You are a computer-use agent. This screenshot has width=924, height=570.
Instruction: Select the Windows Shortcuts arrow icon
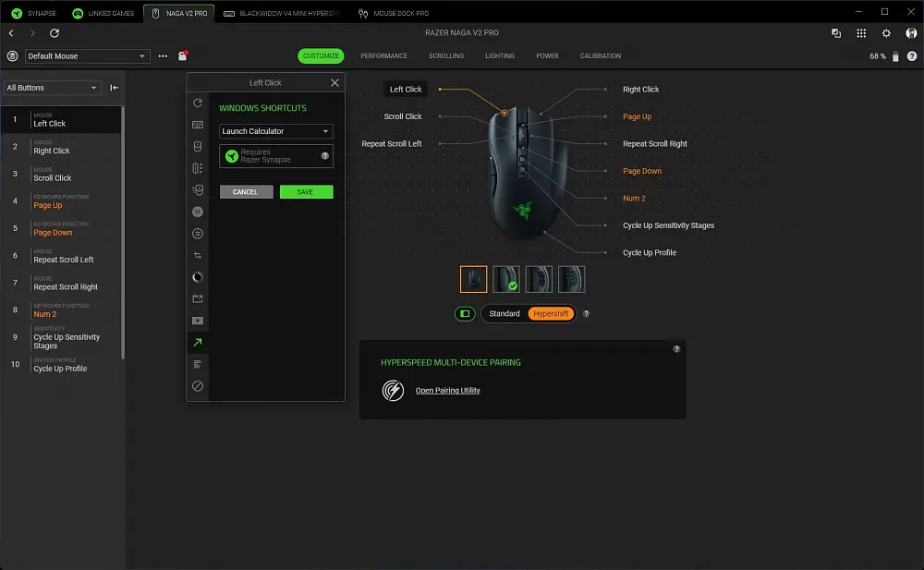(198, 343)
